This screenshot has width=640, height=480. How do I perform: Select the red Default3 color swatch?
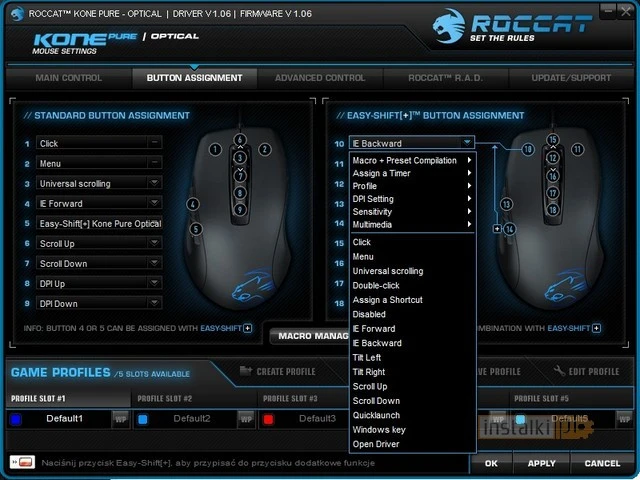[x=268, y=418]
